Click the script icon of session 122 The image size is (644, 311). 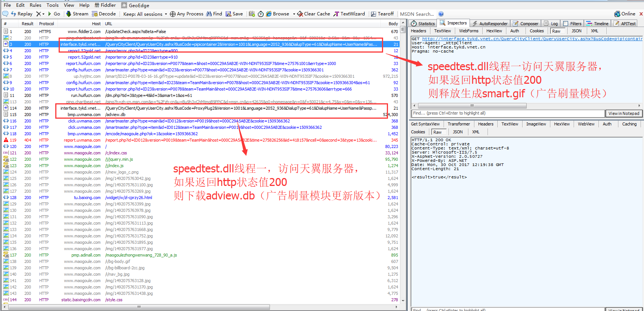[6, 159]
